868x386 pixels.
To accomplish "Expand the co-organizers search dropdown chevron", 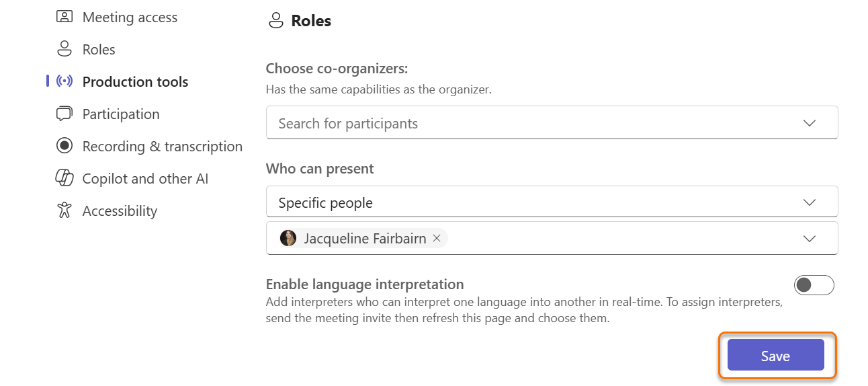I will point(810,123).
